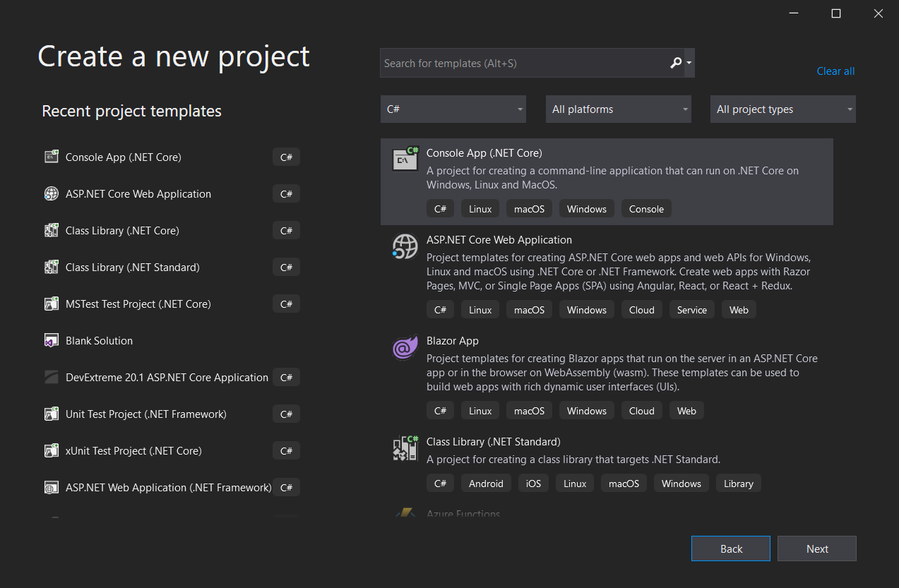Image resolution: width=899 pixels, height=588 pixels.
Task: Select Unit Test Project (.NET Framework) recent template
Action: coord(145,414)
